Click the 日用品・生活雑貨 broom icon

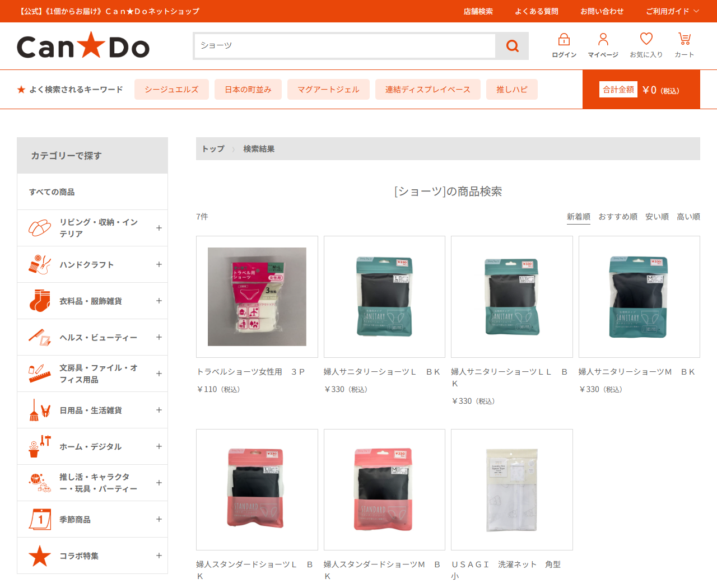click(x=40, y=410)
